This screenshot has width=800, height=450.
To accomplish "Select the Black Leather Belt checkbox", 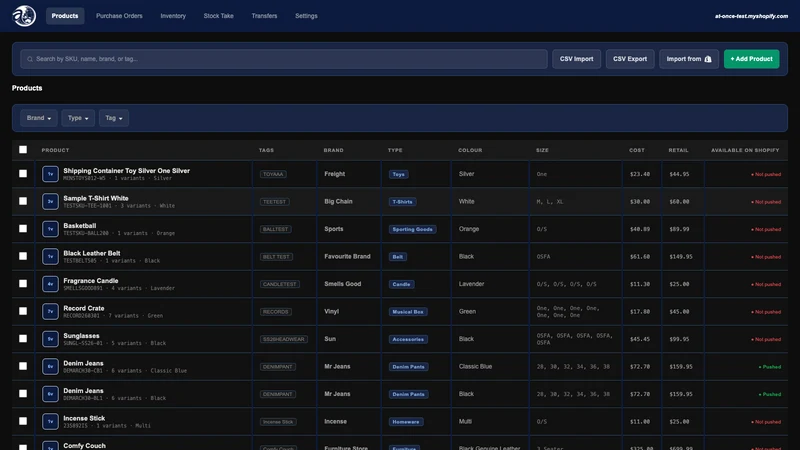I will [23, 256].
